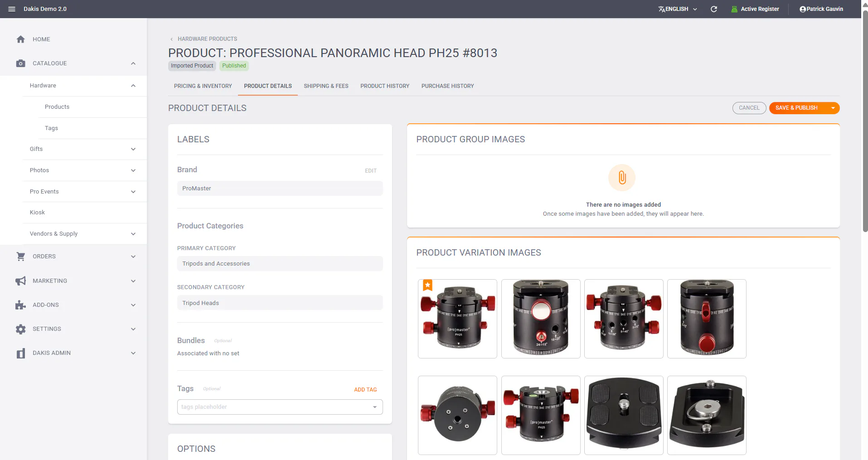The width and height of the screenshot is (868, 460).
Task: Click the Add Tag link
Action: coord(365,390)
